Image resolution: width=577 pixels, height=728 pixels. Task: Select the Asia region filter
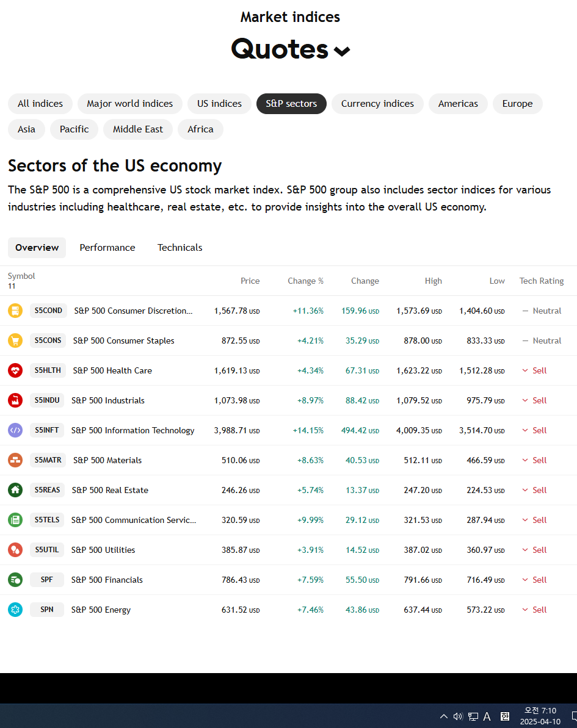pos(26,129)
